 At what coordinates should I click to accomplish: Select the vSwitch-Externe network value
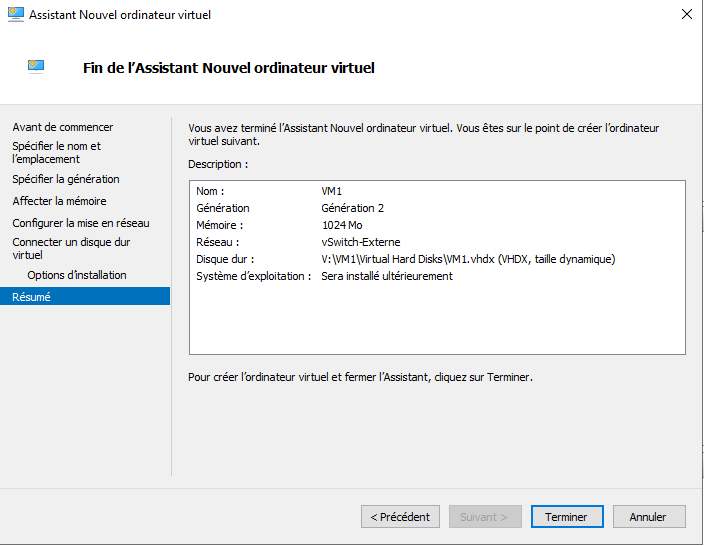pos(360,242)
